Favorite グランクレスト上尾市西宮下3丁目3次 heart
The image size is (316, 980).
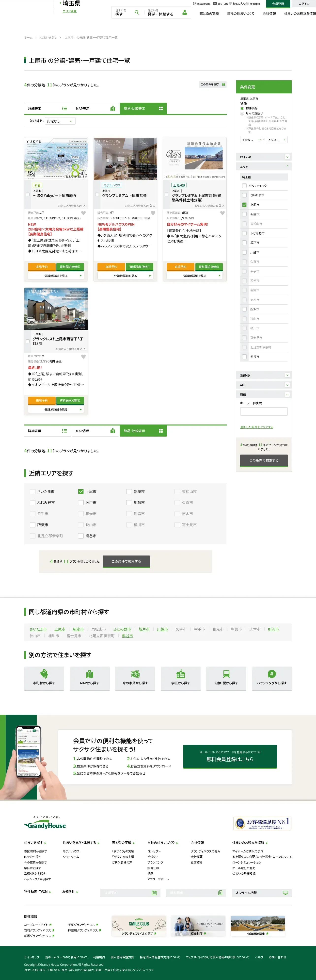[83, 357]
